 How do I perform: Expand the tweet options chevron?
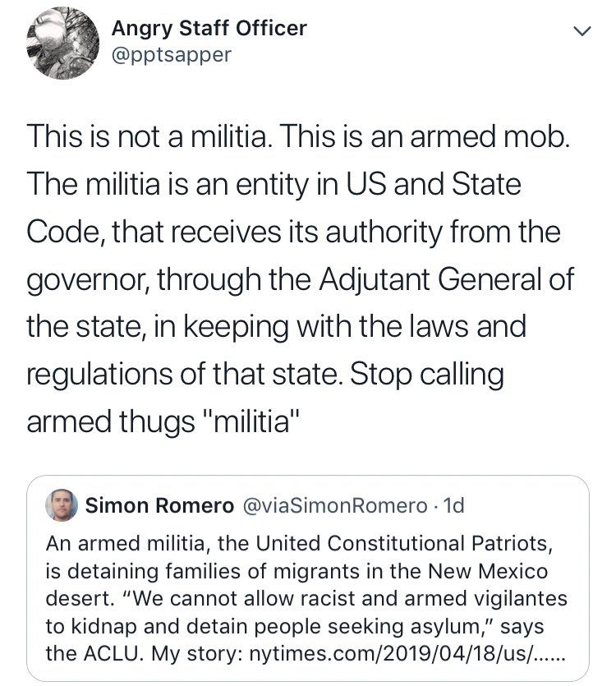[582, 31]
